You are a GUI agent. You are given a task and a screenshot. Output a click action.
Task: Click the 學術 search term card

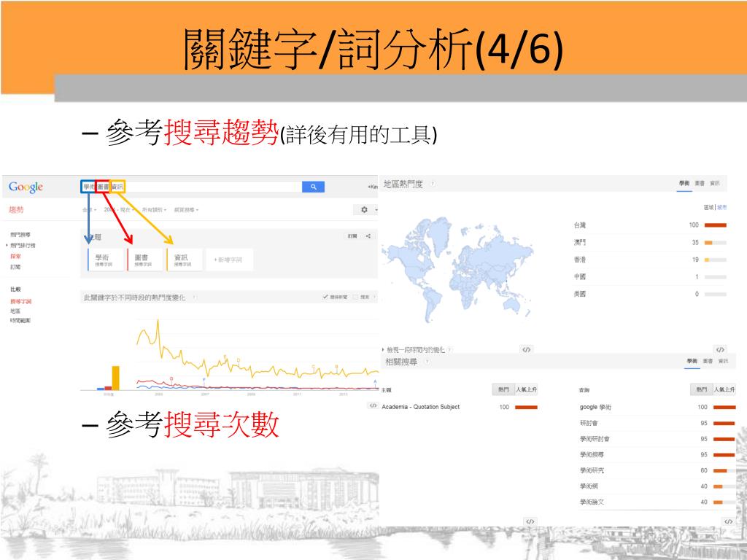click(105, 260)
